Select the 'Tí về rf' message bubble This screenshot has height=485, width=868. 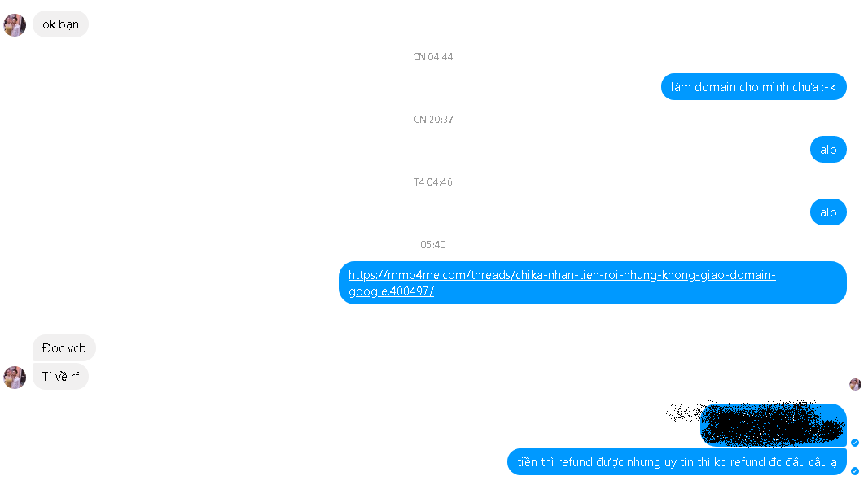60,377
